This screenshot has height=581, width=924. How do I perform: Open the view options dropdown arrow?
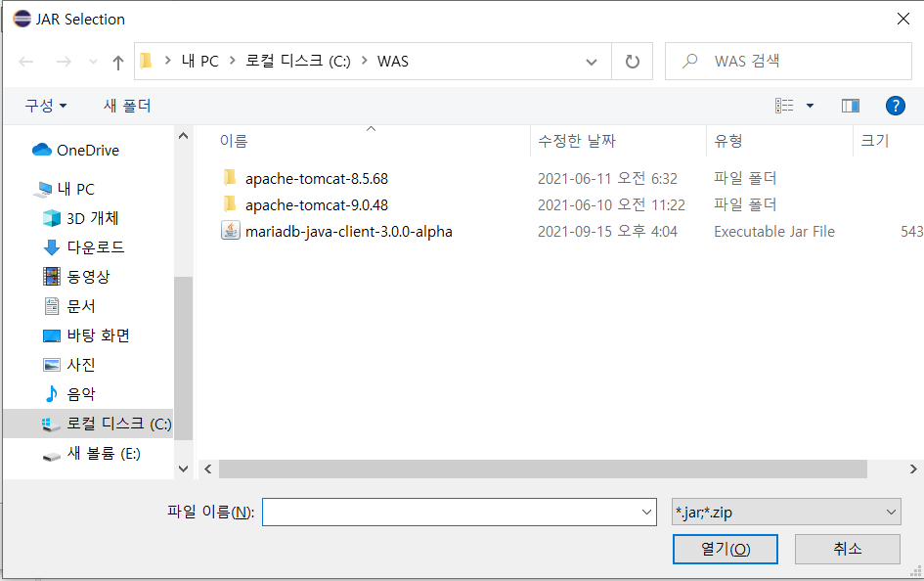click(x=810, y=106)
